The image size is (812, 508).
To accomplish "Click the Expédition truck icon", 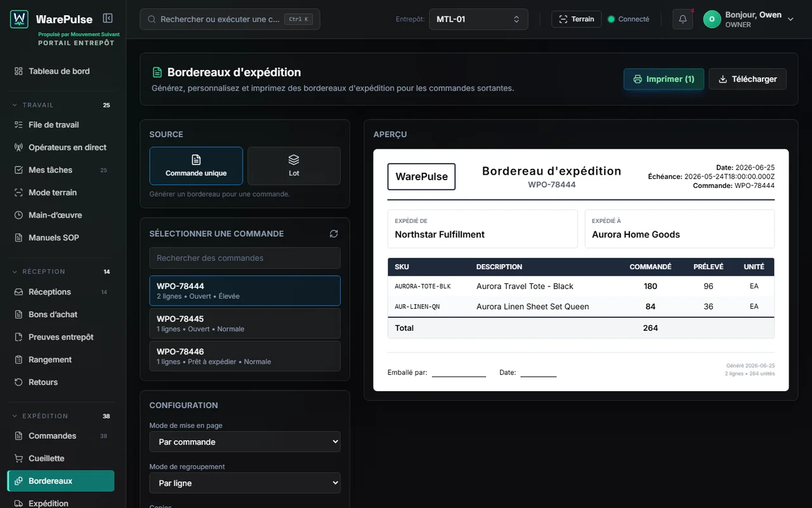I will 18,503.
